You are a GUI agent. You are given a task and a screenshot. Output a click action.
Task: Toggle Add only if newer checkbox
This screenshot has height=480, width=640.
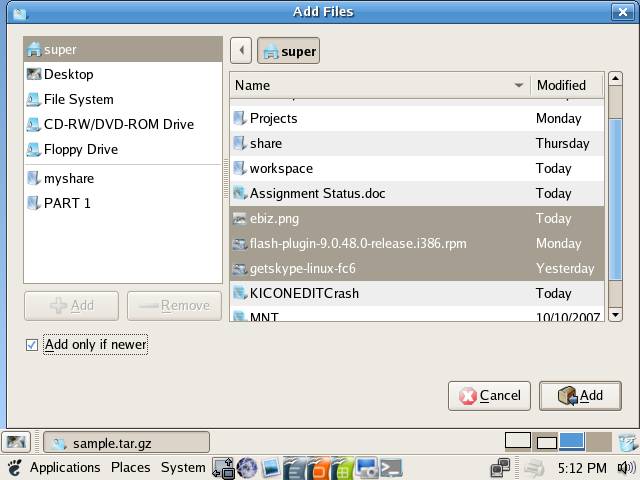coord(32,345)
